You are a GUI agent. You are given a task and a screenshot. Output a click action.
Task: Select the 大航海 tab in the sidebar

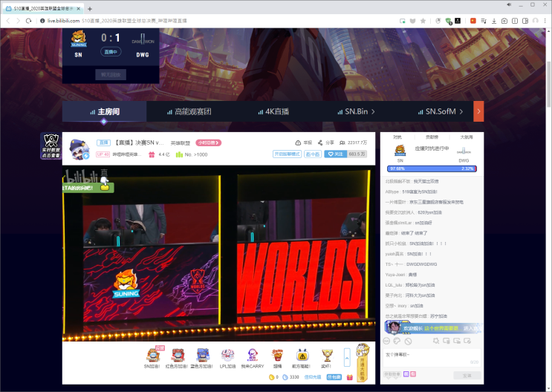pos(467,137)
